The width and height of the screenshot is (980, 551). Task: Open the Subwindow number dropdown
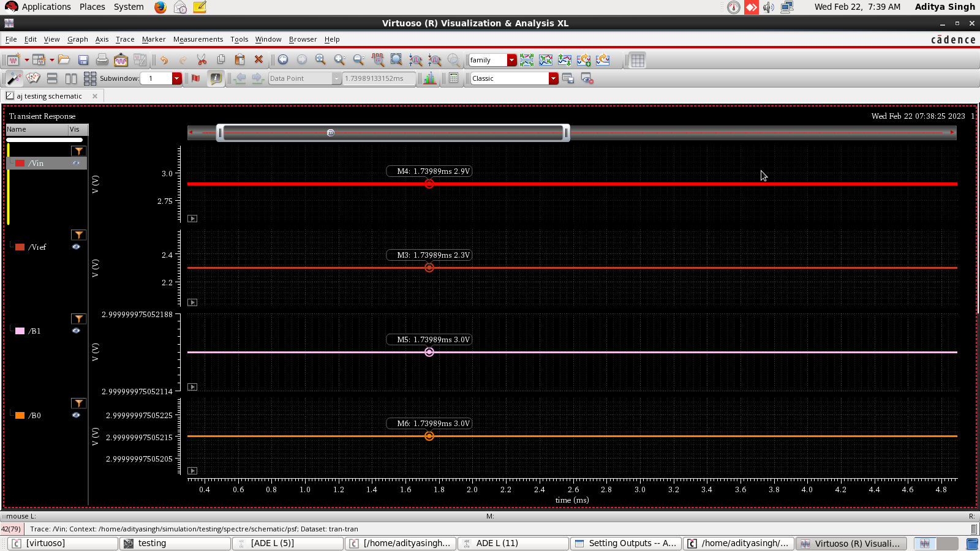(177, 78)
